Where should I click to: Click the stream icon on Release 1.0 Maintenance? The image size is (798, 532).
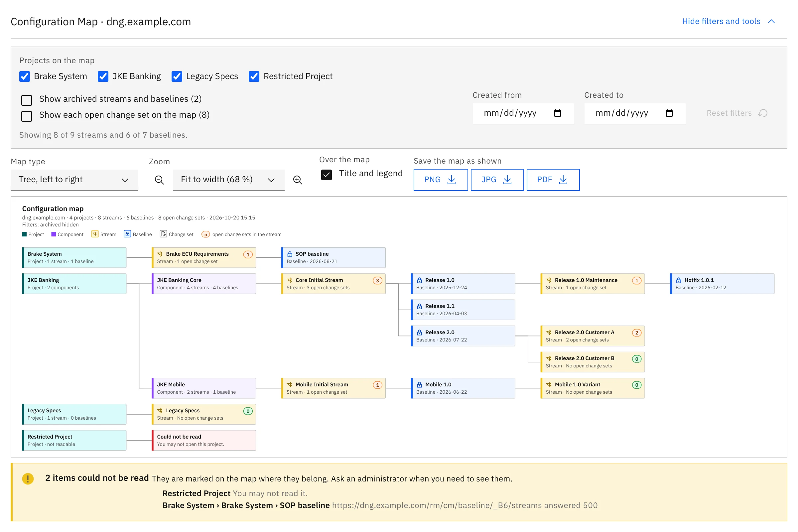pos(549,280)
